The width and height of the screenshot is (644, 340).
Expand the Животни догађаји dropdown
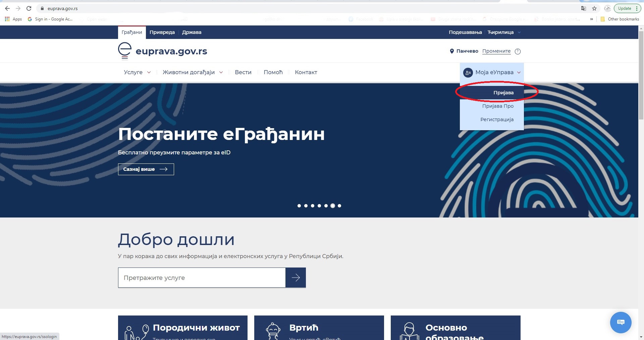pos(193,72)
